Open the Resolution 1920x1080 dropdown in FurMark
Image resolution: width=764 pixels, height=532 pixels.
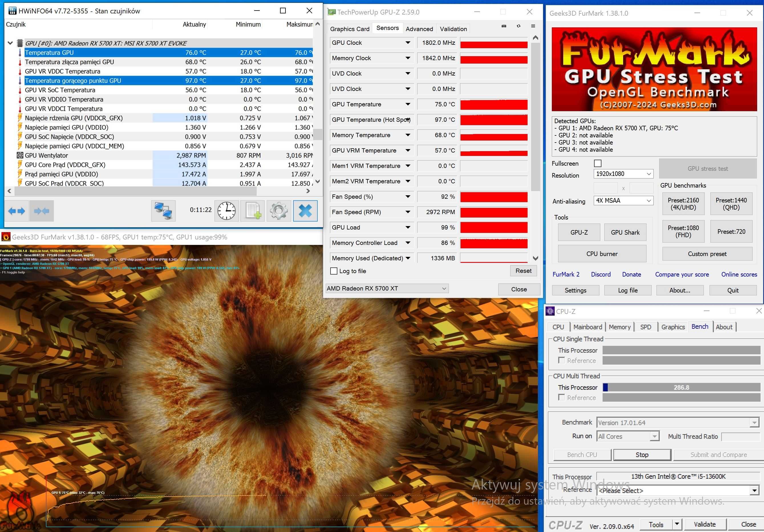point(623,174)
